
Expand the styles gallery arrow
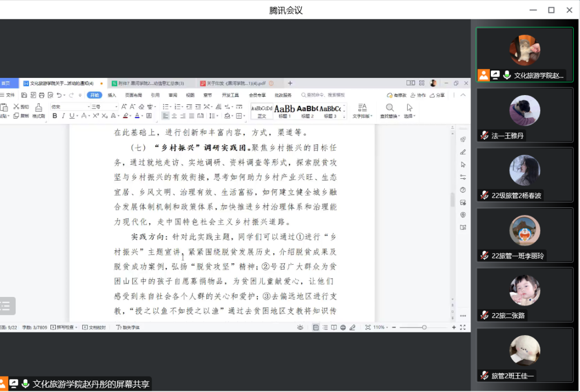coord(344,117)
